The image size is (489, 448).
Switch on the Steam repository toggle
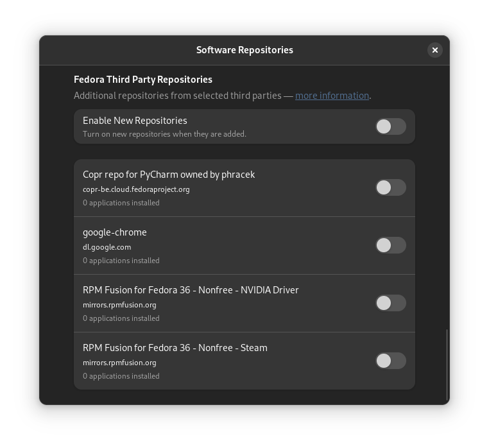pos(391,361)
